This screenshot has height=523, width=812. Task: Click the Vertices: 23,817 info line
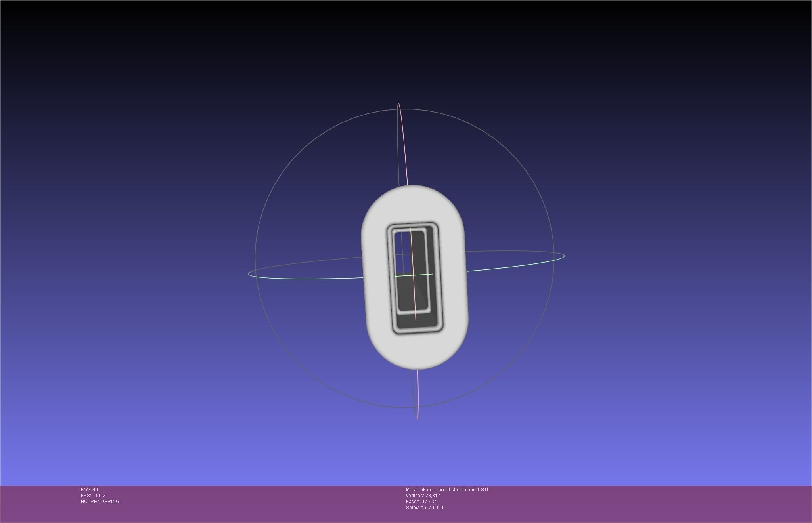pyautogui.click(x=423, y=496)
